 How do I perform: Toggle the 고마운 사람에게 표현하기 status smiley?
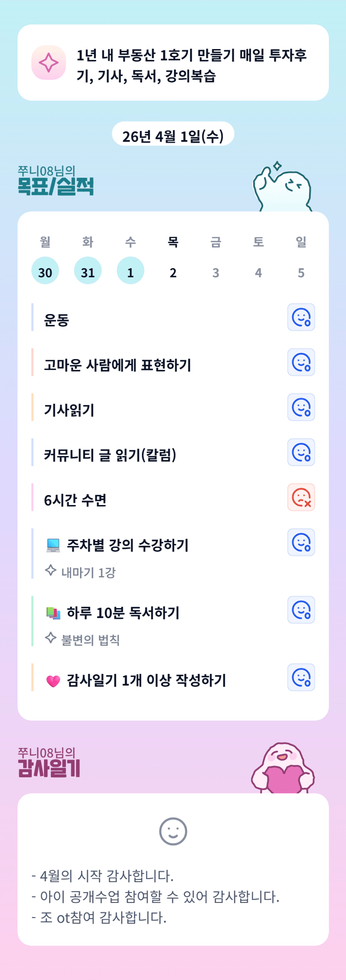(x=301, y=362)
